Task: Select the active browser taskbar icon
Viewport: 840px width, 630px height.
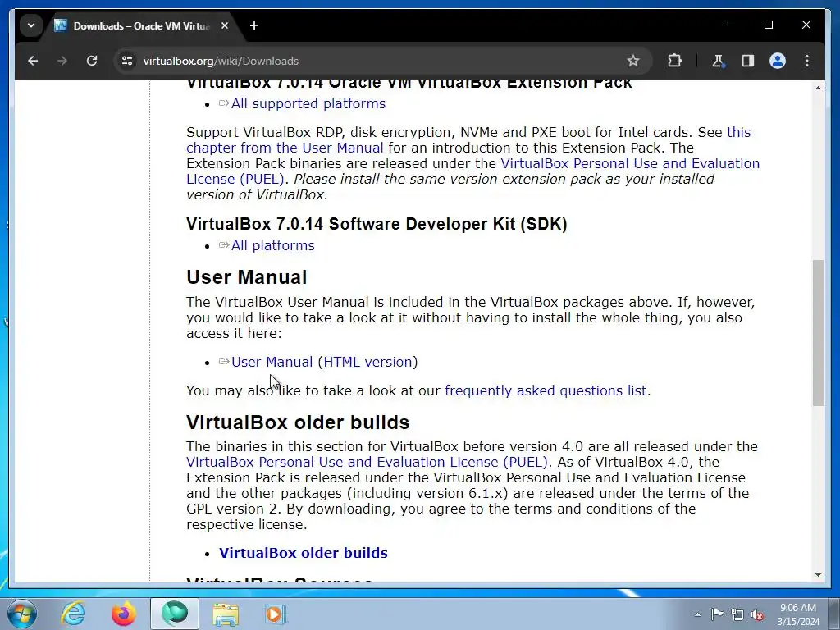Action: [175, 614]
